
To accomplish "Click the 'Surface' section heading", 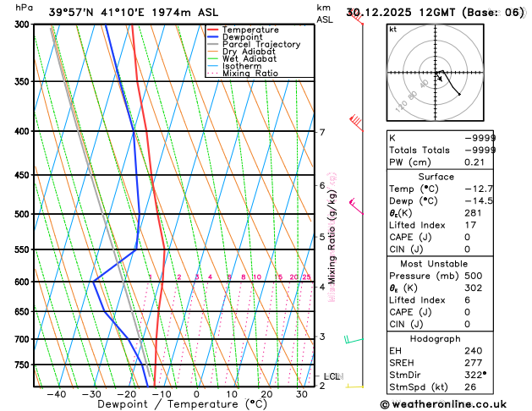I will pos(436,177).
